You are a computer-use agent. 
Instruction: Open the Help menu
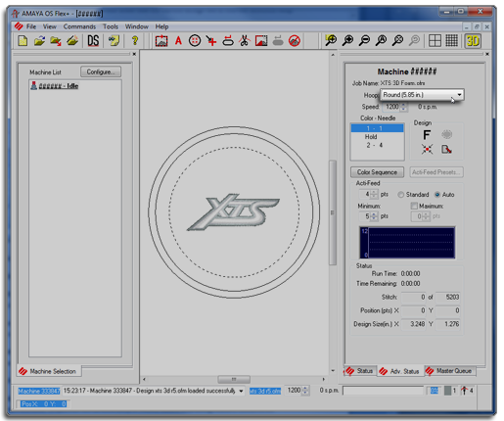[x=161, y=26]
